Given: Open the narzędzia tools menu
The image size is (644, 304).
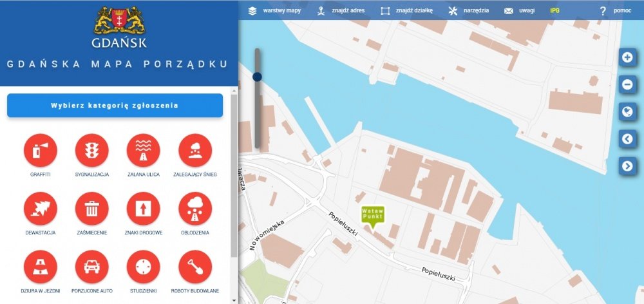Looking at the screenshot, I should (469, 11).
